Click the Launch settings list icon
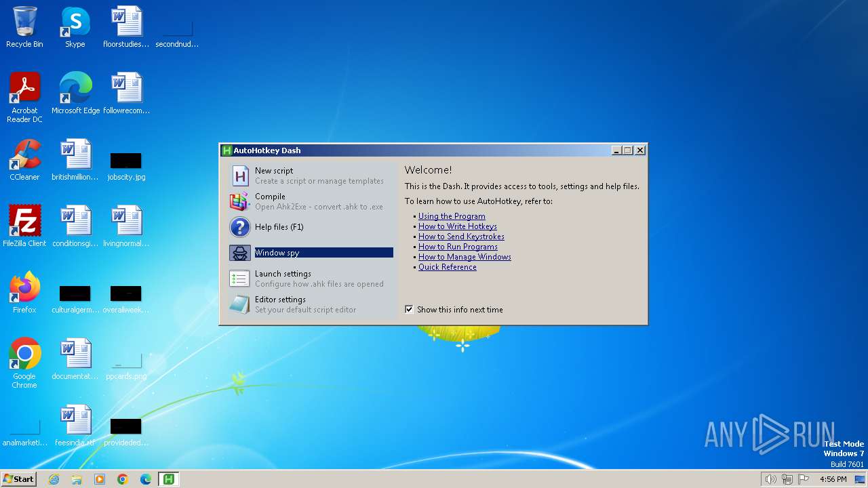Image resolution: width=868 pixels, height=488 pixels. [239, 279]
